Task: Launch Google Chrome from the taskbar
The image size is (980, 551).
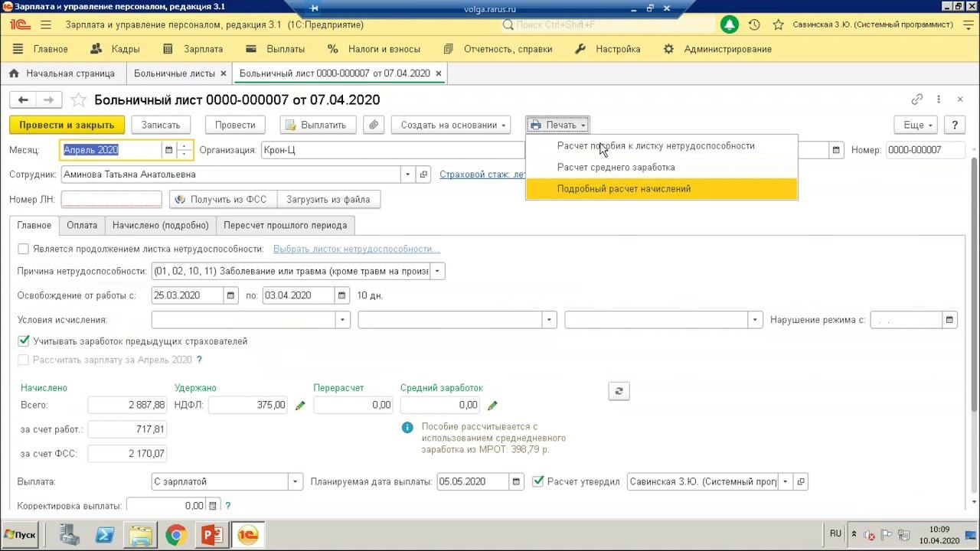Action: pyautogui.click(x=176, y=535)
